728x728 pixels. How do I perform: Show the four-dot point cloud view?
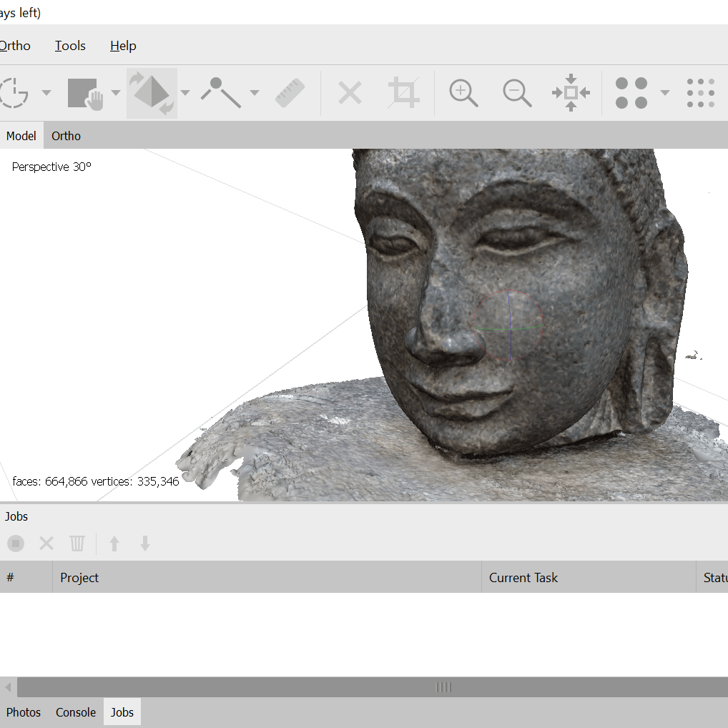click(x=631, y=93)
